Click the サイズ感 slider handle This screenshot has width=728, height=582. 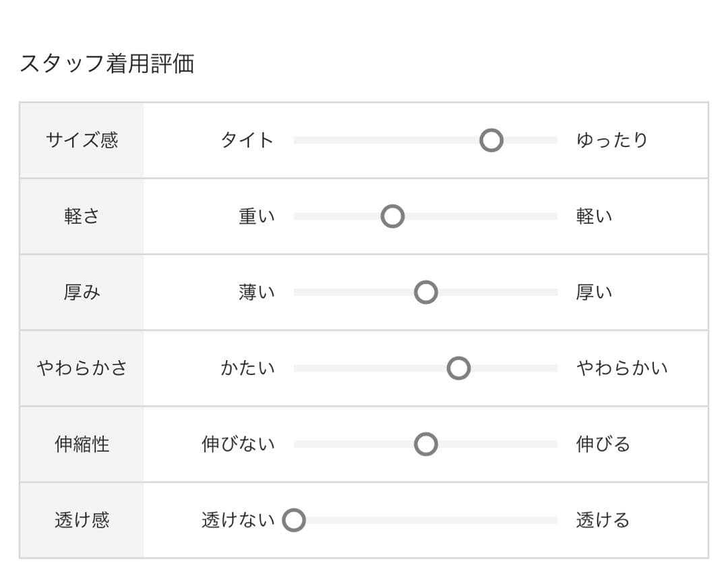[491, 140]
